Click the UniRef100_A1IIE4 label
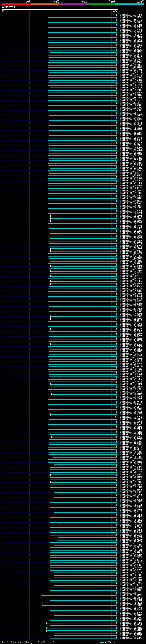Screen dimensions: 146x644 click(131, 37)
